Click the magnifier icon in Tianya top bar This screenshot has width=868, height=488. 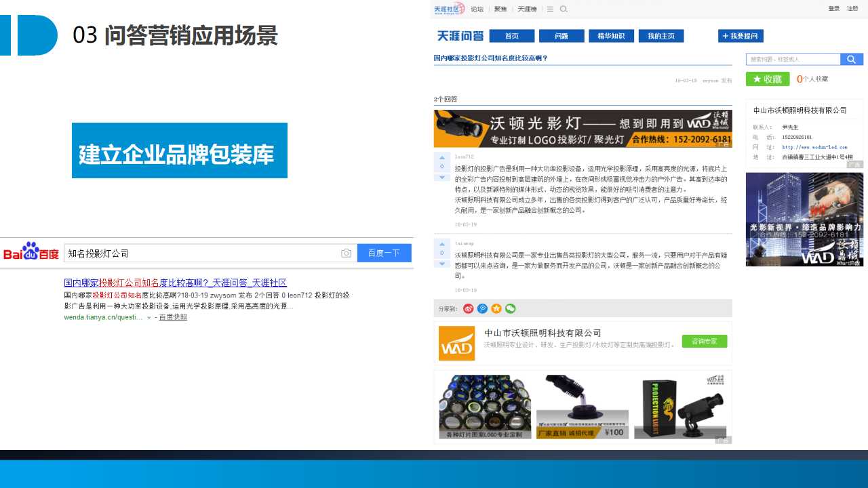click(564, 9)
